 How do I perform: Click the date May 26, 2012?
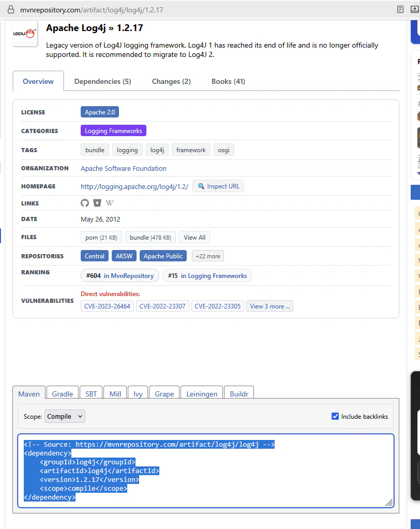(100, 219)
